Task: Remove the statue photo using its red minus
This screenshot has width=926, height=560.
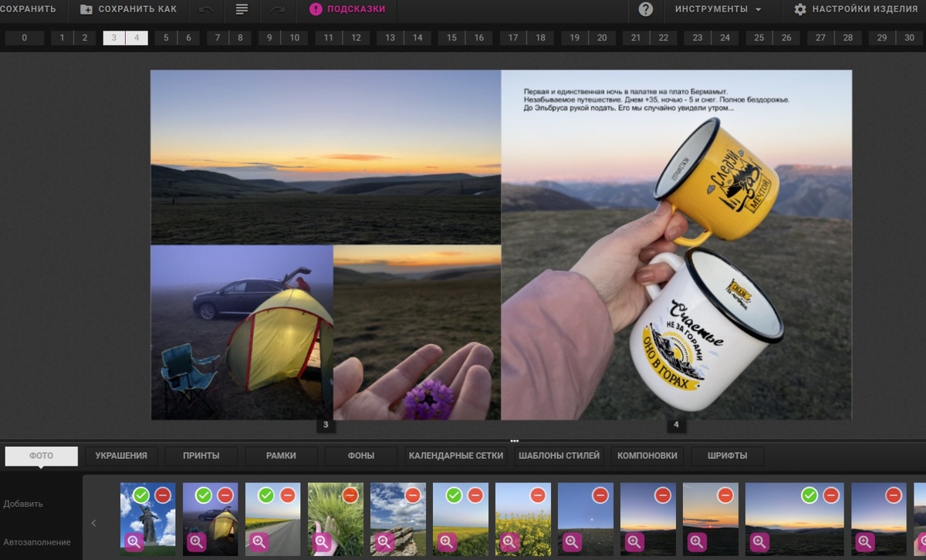Action: tap(163, 495)
